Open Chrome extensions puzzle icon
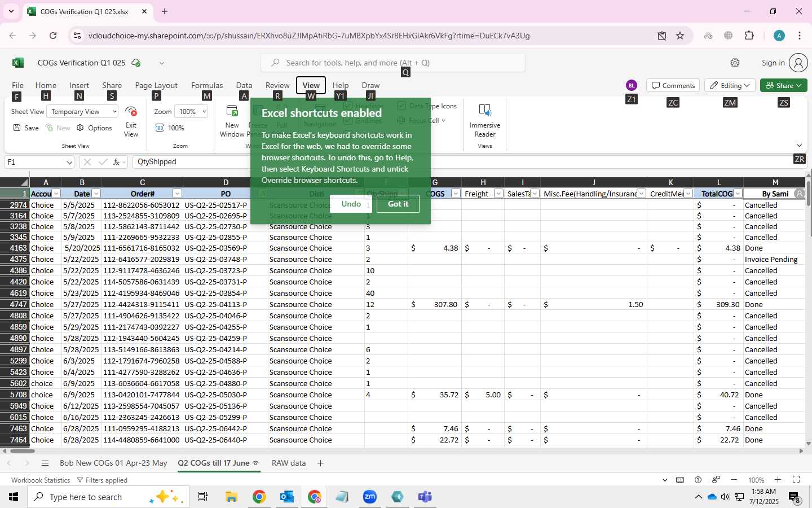 [749, 36]
